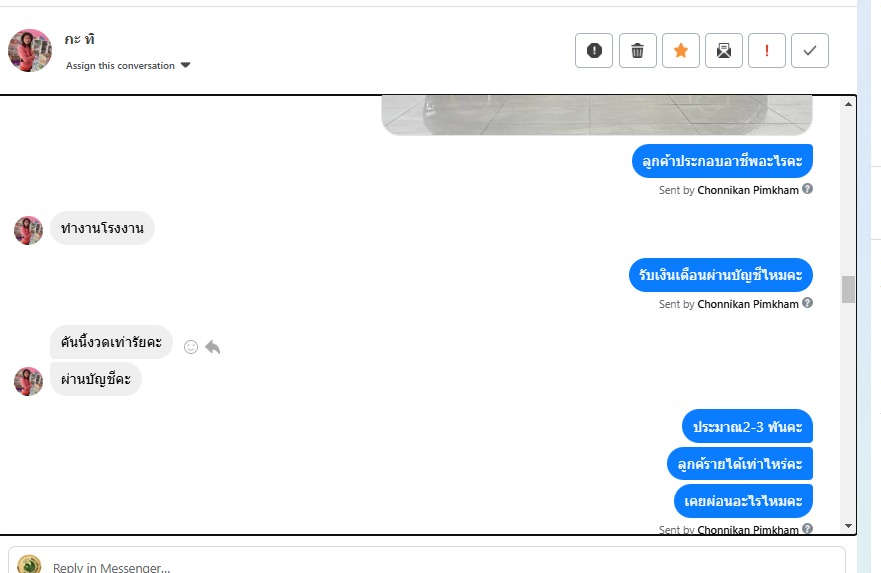Click the chat scrollbar thumb

tap(848, 289)
